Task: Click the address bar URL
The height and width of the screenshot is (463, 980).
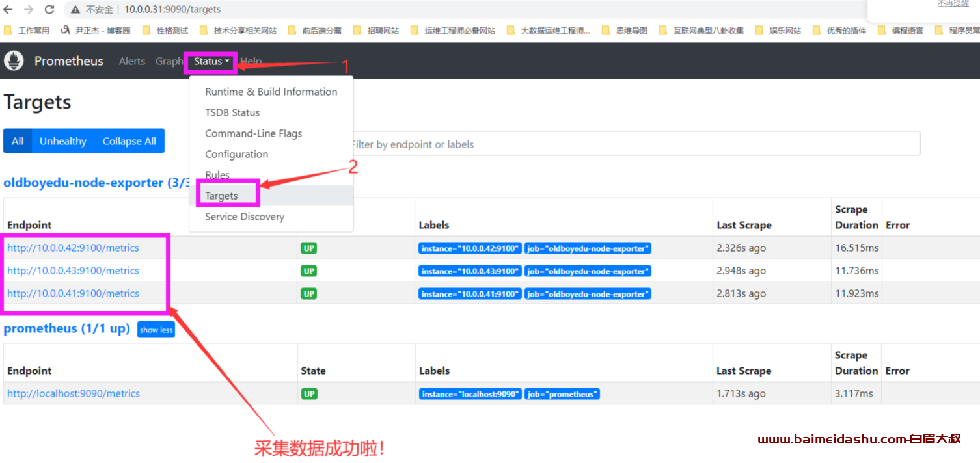Action: (172, 10)
